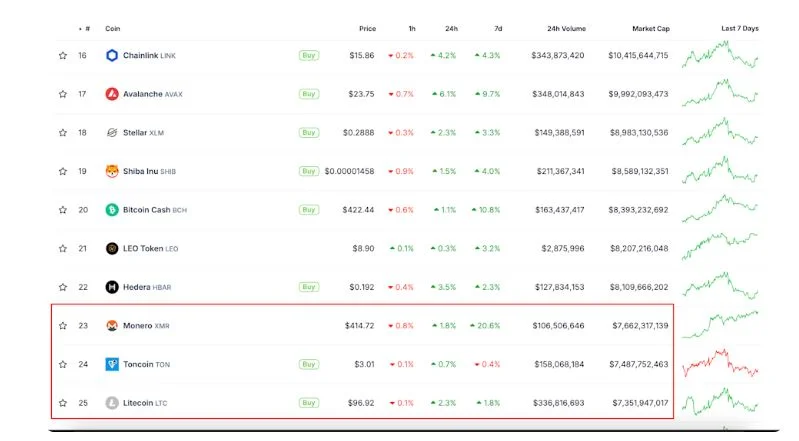This screenshot has width=799, height=441.
Task: Sort by Market Cap header
Action: [x=651, y=29]
